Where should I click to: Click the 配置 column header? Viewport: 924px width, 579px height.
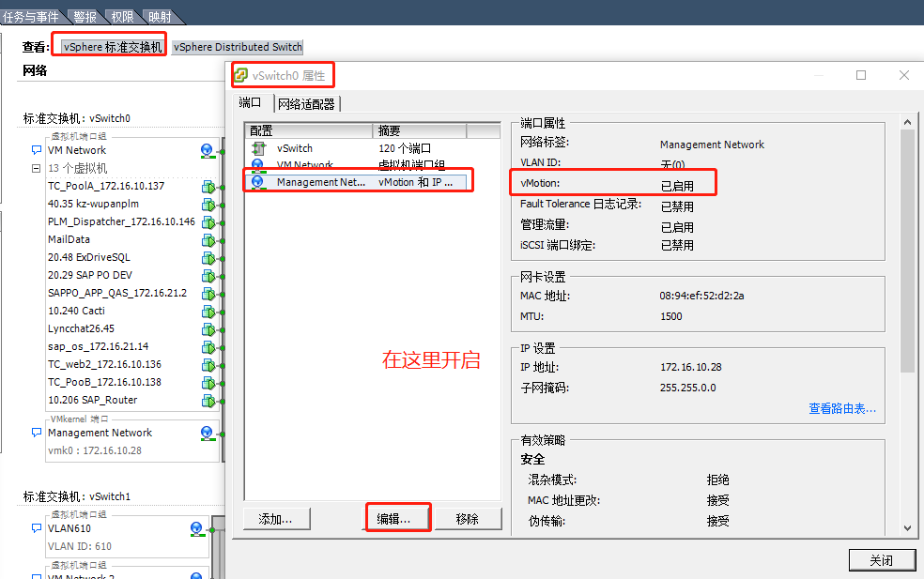pyautogui.click(x=309, y=130)
